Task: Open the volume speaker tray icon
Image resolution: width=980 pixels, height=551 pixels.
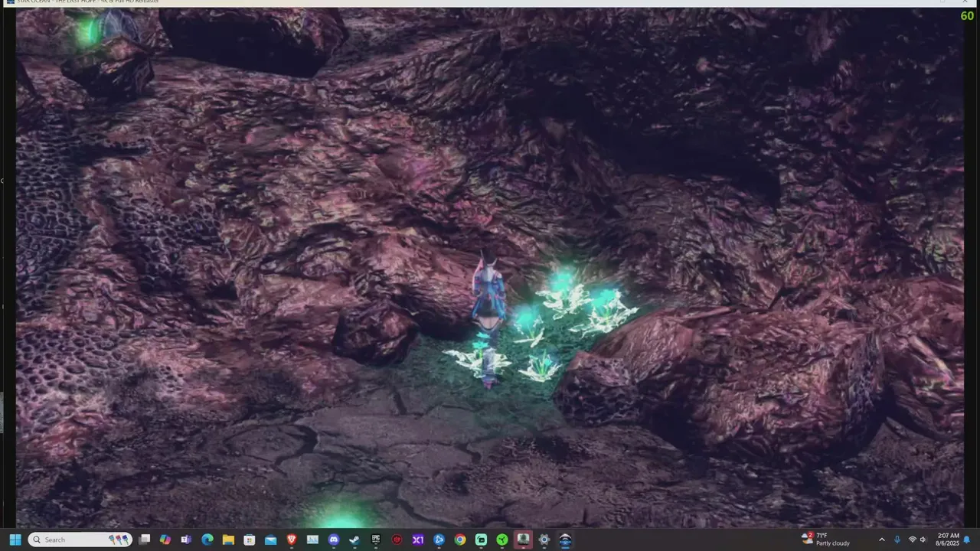Action: coord(923,540)
